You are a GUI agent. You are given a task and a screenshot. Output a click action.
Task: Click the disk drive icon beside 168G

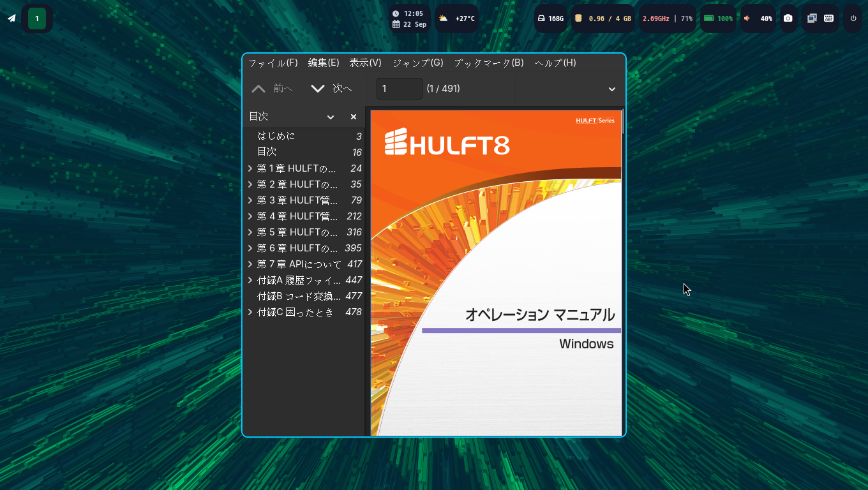(541, 19)
